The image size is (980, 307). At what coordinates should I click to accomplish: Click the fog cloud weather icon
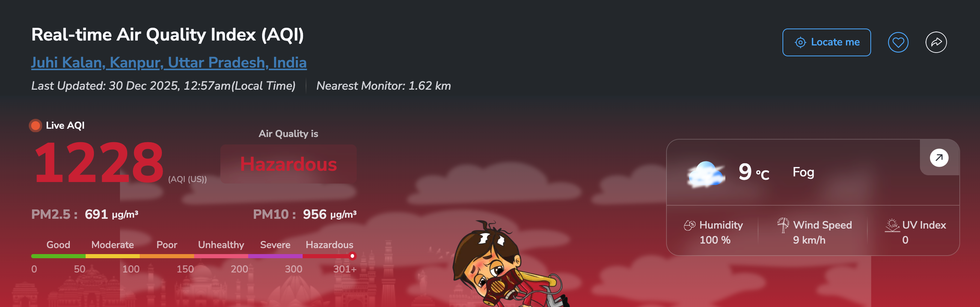[x=706, y=174]
